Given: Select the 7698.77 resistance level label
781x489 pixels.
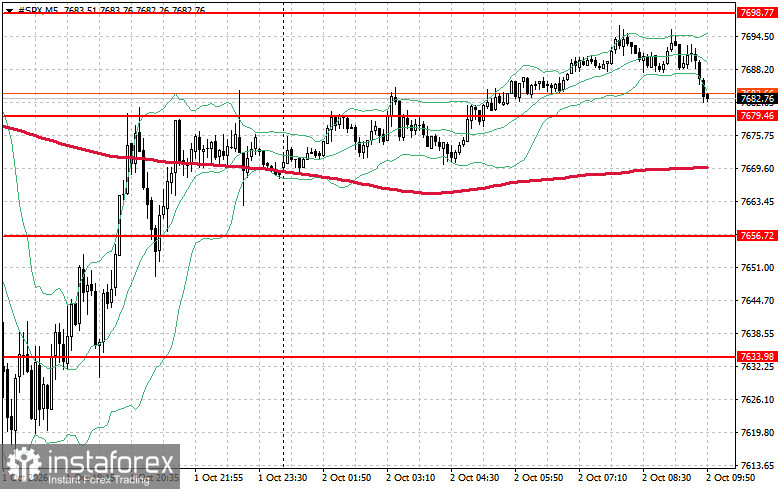Looking at the screenshot, I should pos(757,13).
